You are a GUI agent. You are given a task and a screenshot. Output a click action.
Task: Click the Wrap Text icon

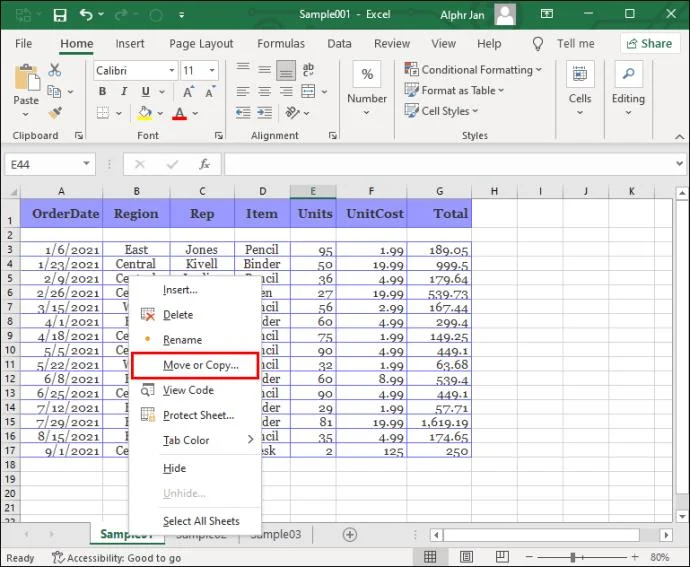click(x=308, y=70)
